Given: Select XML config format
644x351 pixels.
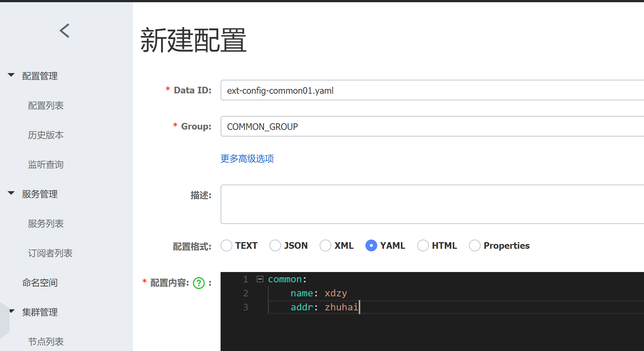Looking at the screenshot, I should (326, 245).
